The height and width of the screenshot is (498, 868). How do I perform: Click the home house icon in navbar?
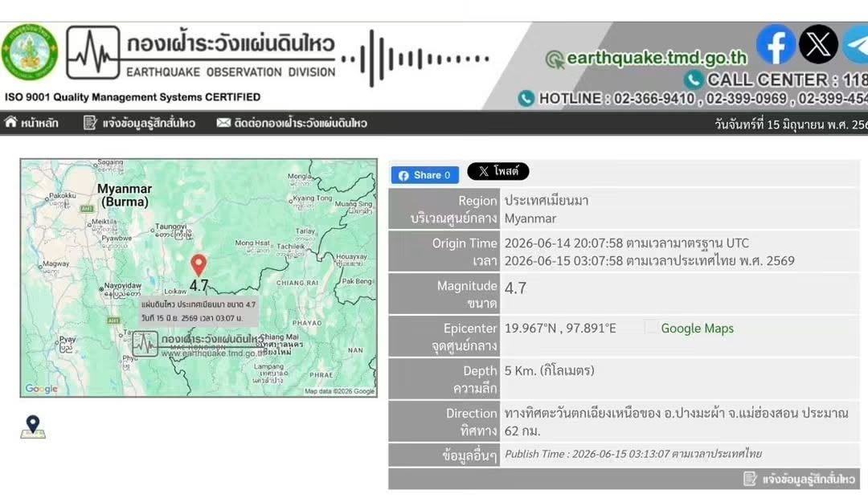click(x=11, y=122)
